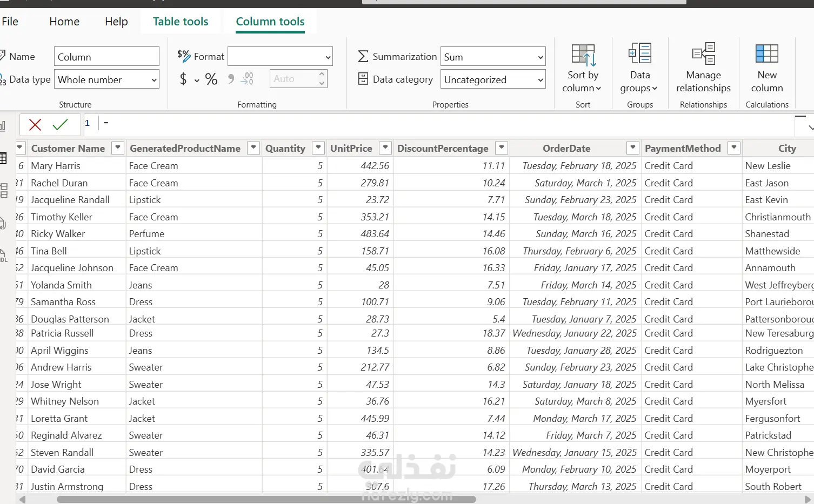Switch to the Table tools tab

(x=181, y=22)
